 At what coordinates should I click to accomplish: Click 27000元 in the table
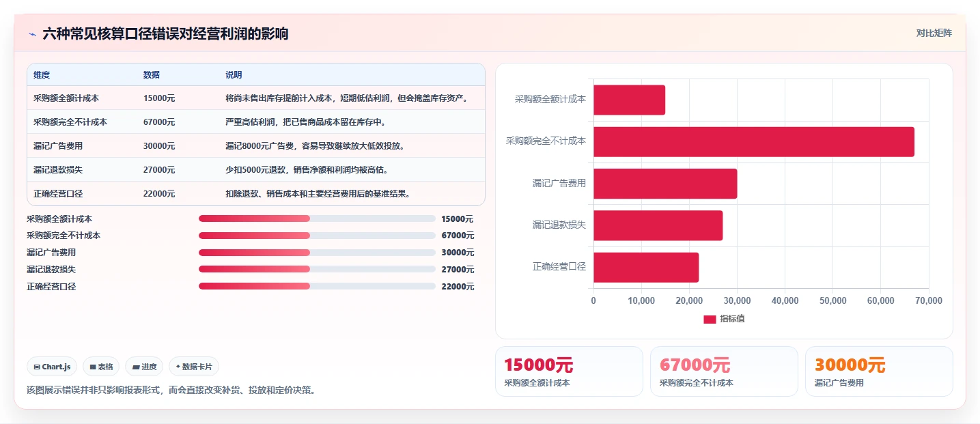(x=159, y=170)
